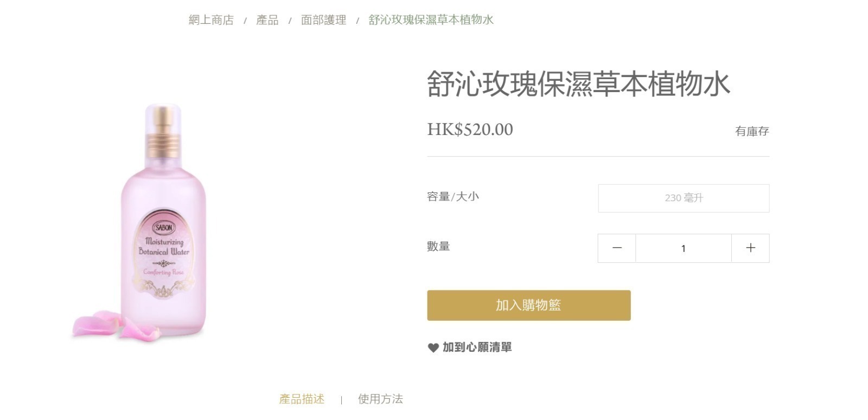Click the divider between 產品描述 and 使用方法
The image size is (868, 420).
(x=342, y=399)
